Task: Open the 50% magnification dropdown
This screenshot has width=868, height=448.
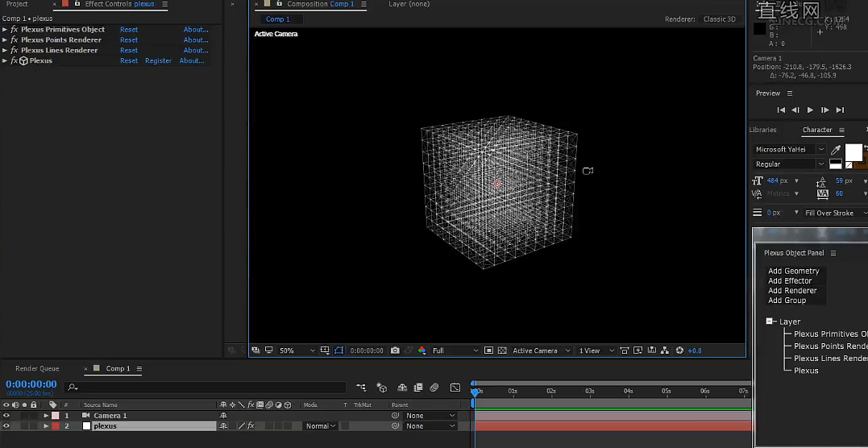Action: (x=297, y=351)
